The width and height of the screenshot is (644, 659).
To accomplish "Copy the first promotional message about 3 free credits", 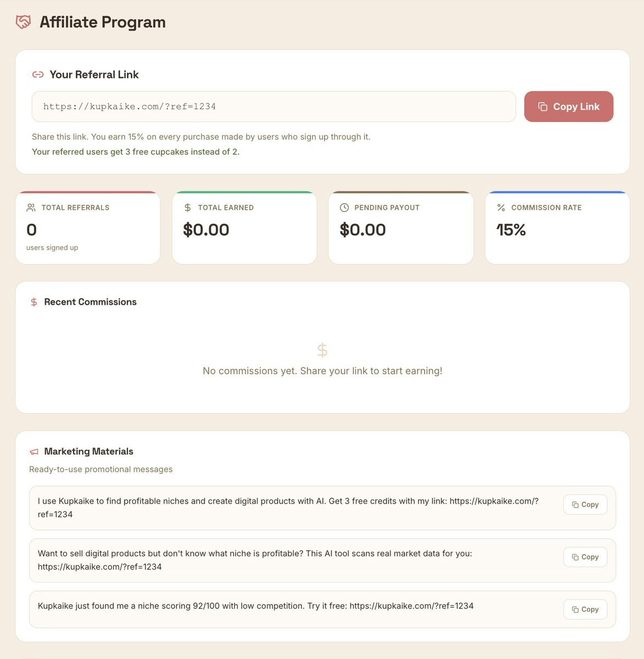I will click(585, 504).
